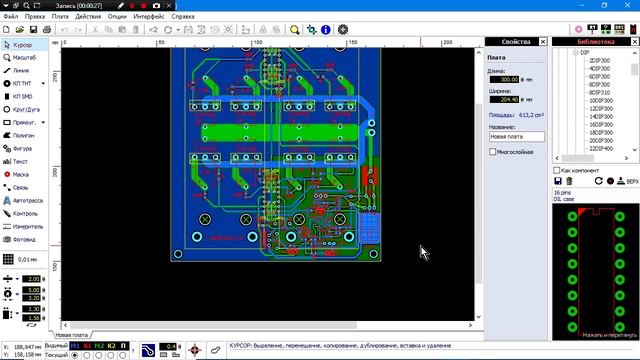Screen dimensions: 640x360
Task: Click the grid size icon 0,01 мм
Action: click(8, 259)
